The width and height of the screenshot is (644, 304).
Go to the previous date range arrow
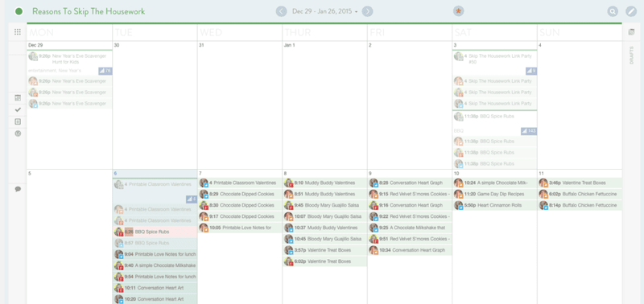point(281,11)
